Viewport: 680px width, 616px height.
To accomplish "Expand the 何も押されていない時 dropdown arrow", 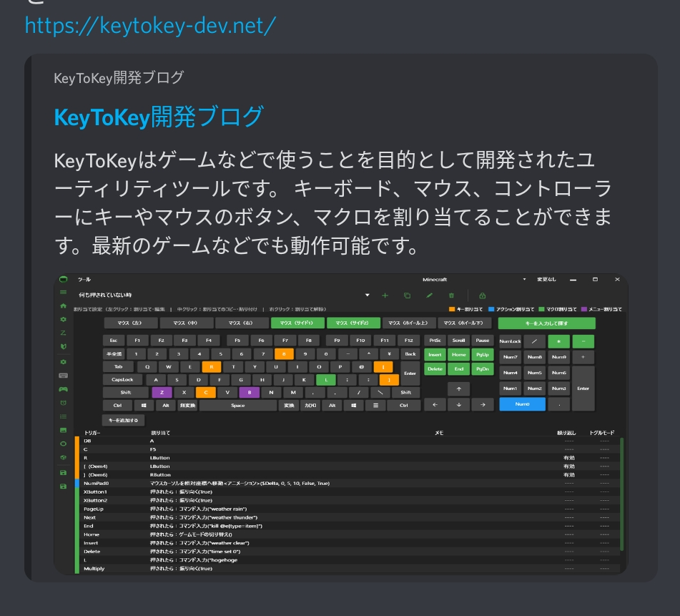I will (x=368, y=295).
